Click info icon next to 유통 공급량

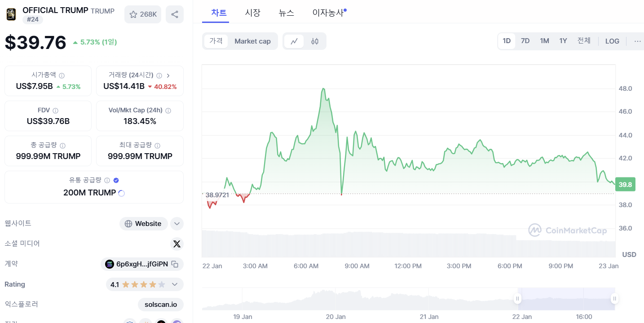pos(107,180)
